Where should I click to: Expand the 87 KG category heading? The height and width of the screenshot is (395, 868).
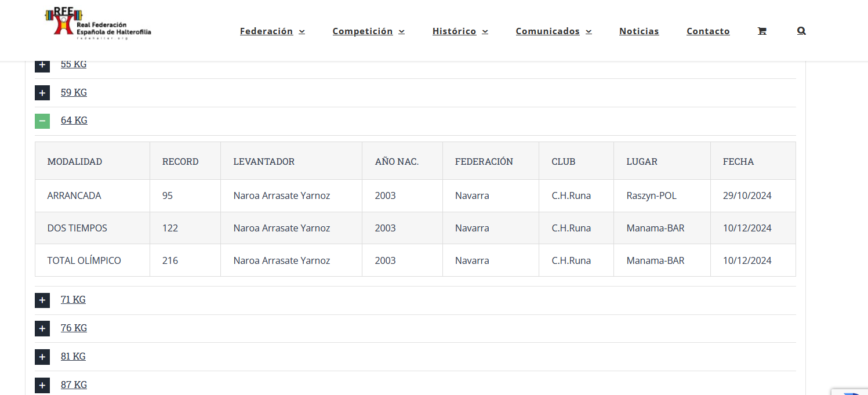(x=74, y=385)
